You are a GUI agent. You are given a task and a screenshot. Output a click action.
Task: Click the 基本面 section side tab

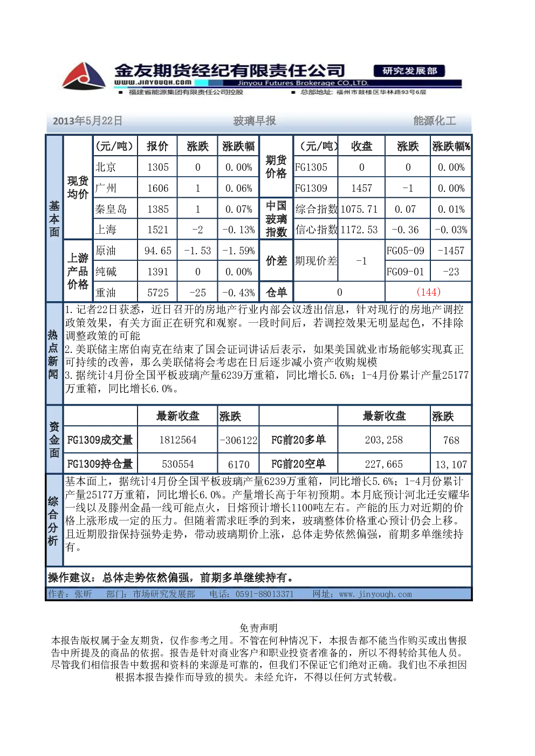pyautogui.click(x=54, y=219)
